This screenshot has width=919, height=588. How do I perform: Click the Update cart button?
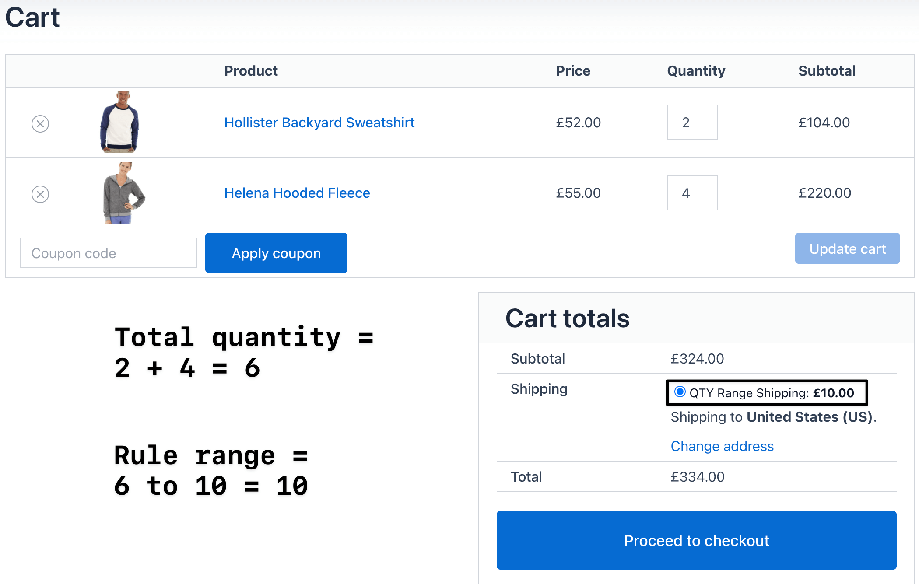[847, 248]
